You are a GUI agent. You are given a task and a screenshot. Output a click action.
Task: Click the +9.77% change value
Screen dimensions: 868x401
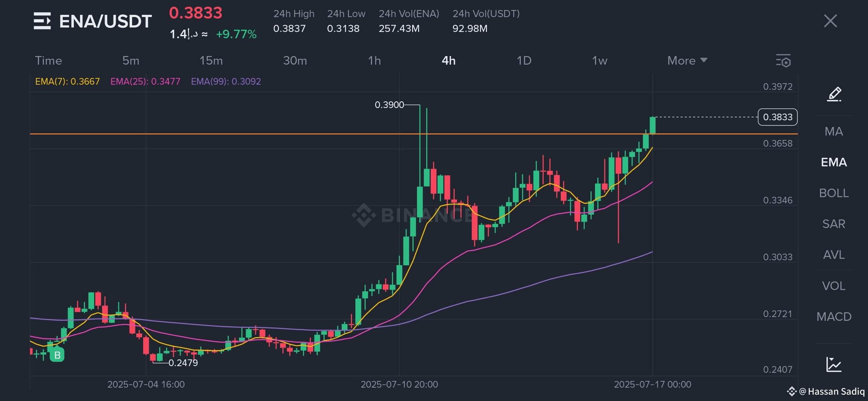pos(236,34)
